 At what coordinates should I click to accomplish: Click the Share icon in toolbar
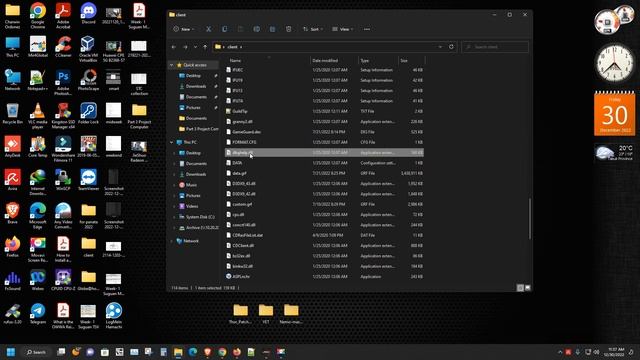pyautogui.click(x=272, y=29)
